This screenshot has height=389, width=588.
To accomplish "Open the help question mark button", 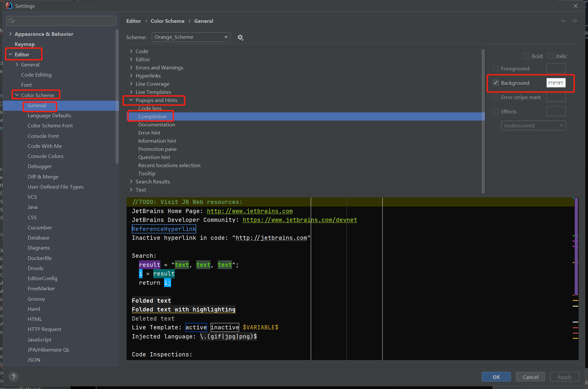I will click(13, 377).
